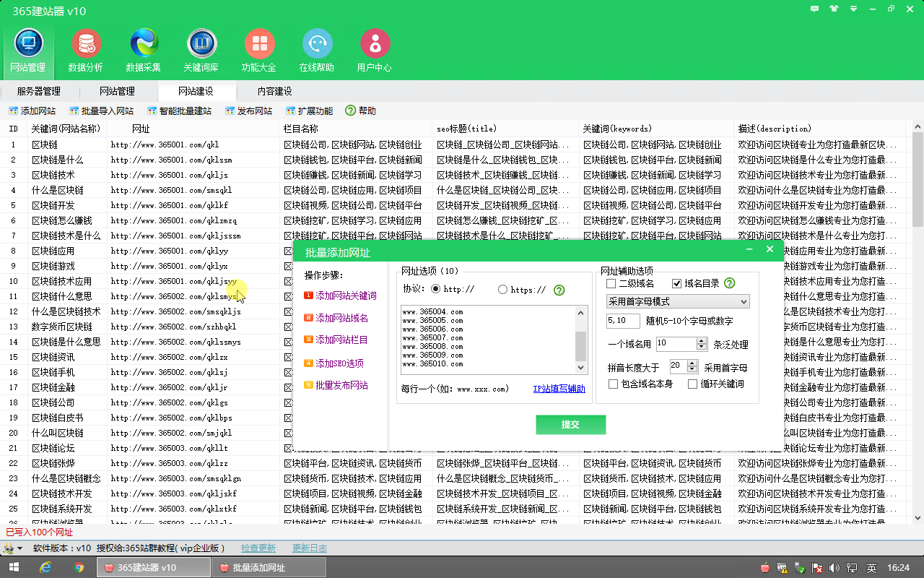Open the 关键词库 module

201,51
